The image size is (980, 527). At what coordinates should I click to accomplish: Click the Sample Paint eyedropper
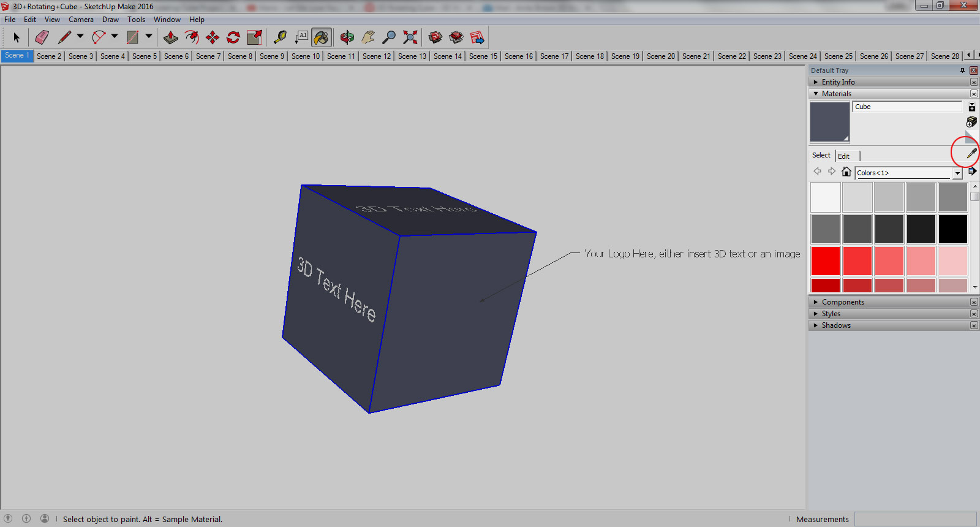tap(971, 153)
